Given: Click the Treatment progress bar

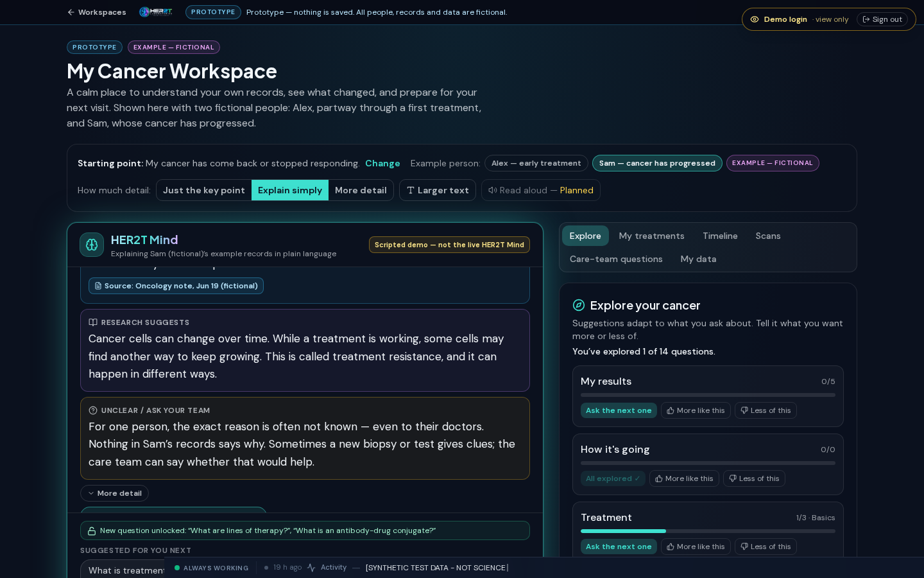Looking at the screenshot, I should click(708, 531).
